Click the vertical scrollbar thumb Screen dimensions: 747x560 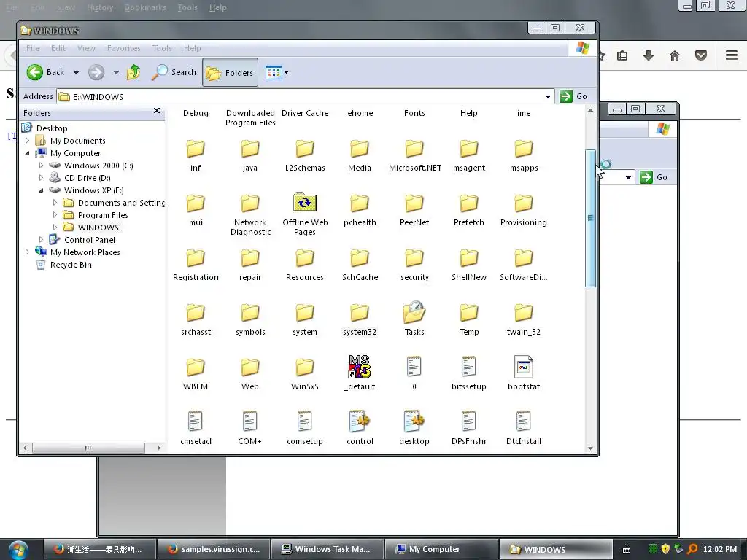click(590, 218)
